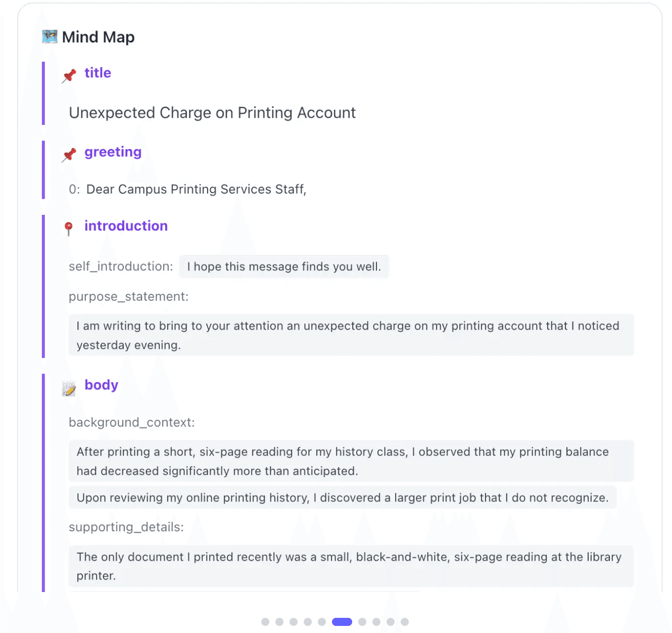Image resolution: width=672 pixels, height=633 pixels.
Task: Jump to the first pagination dot
Action: point(265,621)
